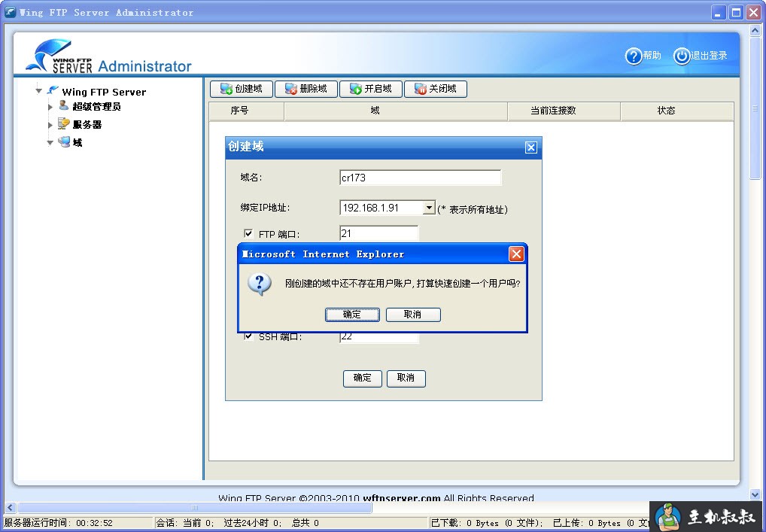Click the 服务器 server icon

[63, 123]
